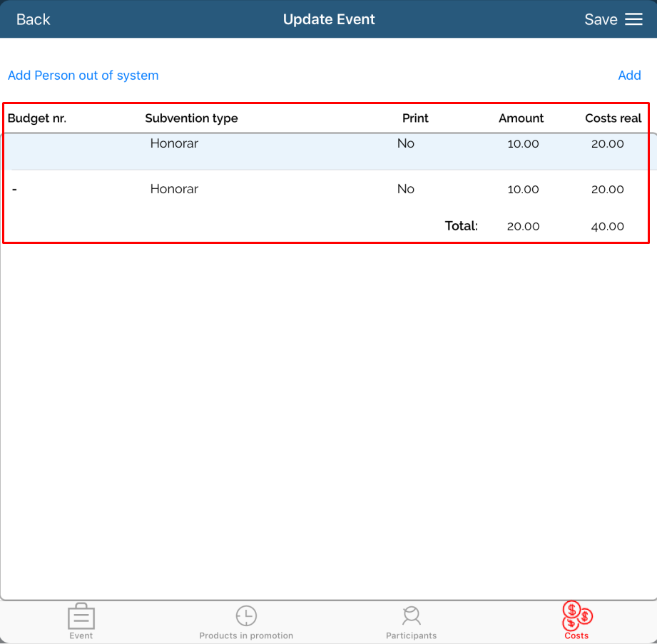Go to the Participants tab icon

pos(411,616)
